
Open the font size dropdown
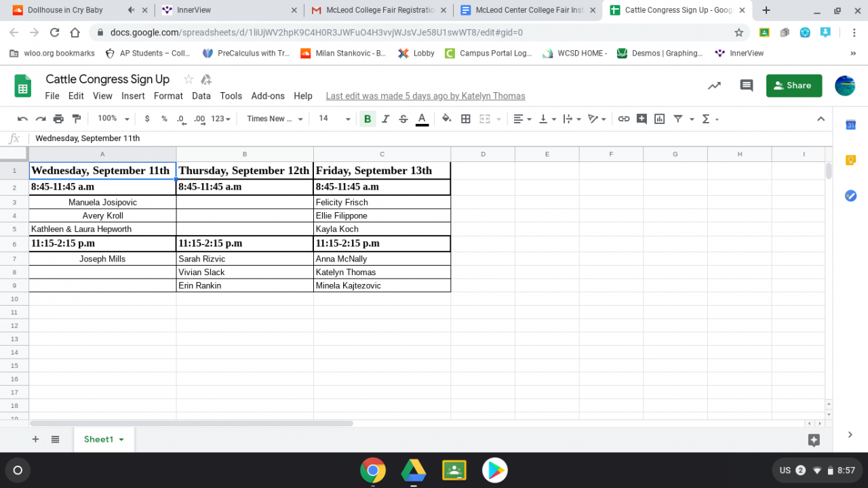coord(334,119)
